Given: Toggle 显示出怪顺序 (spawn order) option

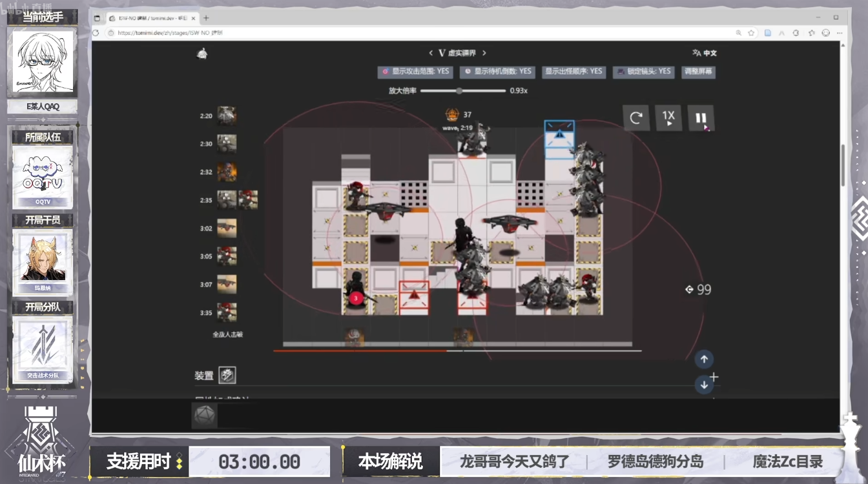Looking at the screenshot, I should pyautogui.click(x=573, y=72).
